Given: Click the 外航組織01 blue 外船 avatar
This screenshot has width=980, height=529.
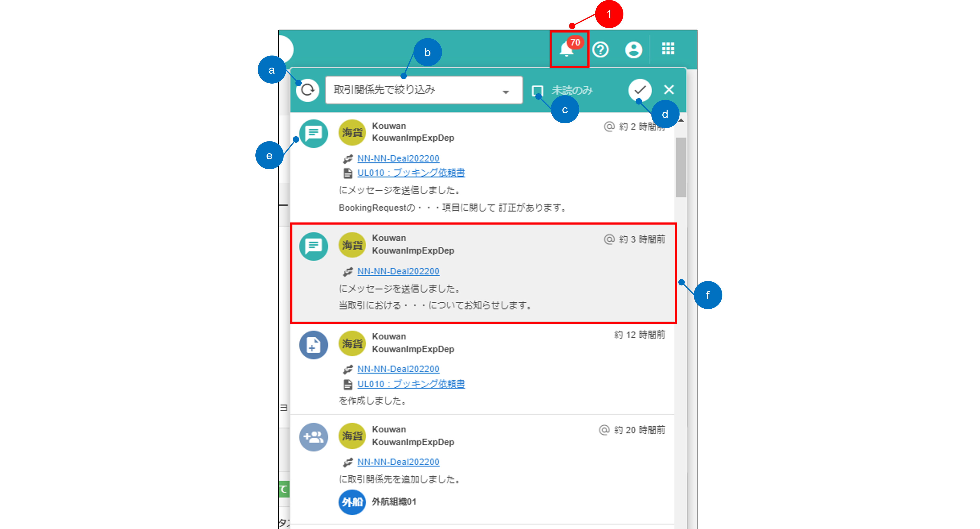Looking at the screenshot, I should coord(352,502).
